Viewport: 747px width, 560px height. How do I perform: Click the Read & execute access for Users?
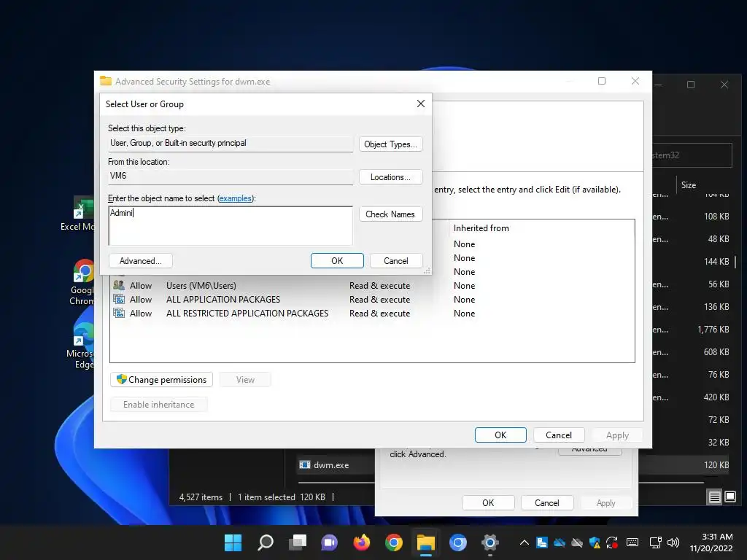click(379, 286)
